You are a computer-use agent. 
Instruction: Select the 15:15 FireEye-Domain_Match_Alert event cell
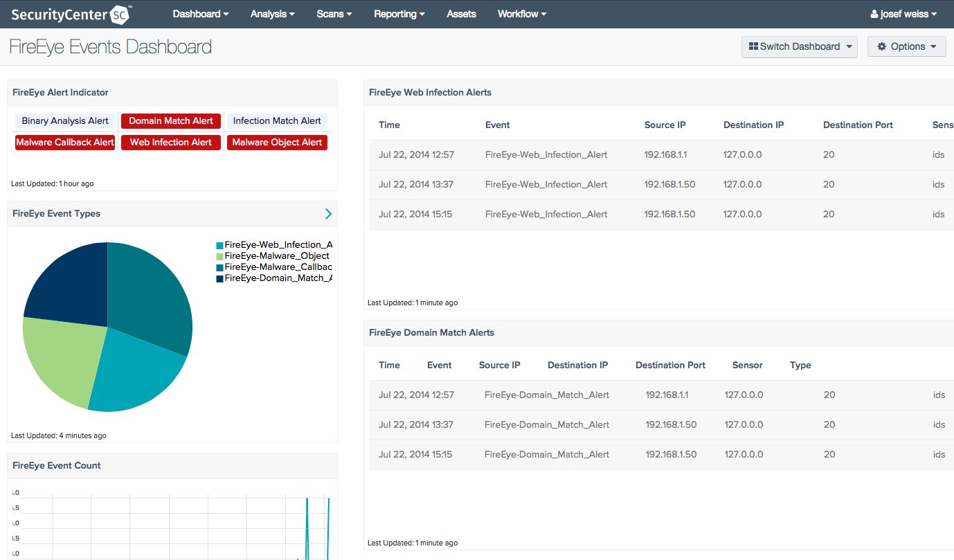tap(547, 455)
